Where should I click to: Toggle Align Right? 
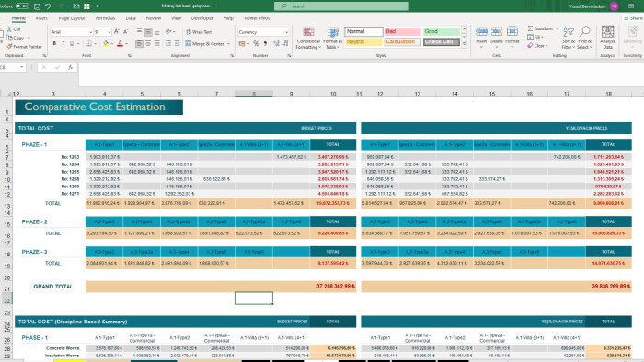(x=157, y=43)
